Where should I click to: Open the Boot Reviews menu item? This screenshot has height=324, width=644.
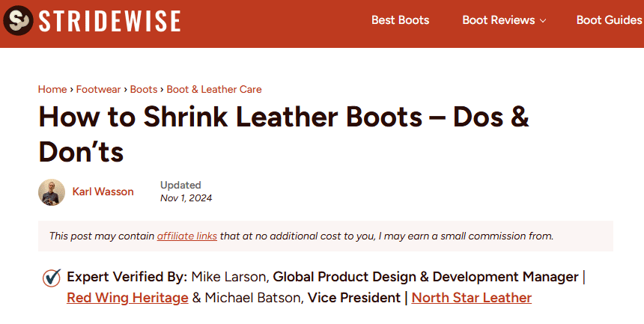tap(498, 20)
